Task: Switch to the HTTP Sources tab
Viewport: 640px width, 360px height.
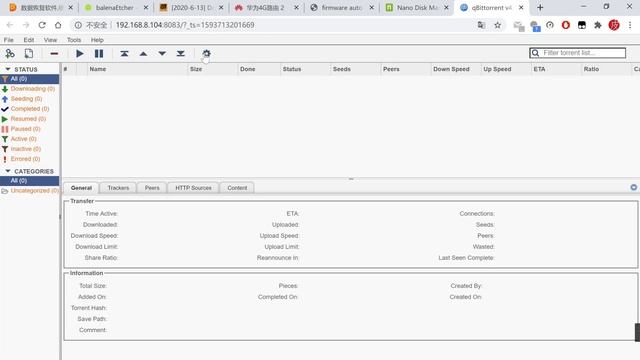Action: coord(193,188)
